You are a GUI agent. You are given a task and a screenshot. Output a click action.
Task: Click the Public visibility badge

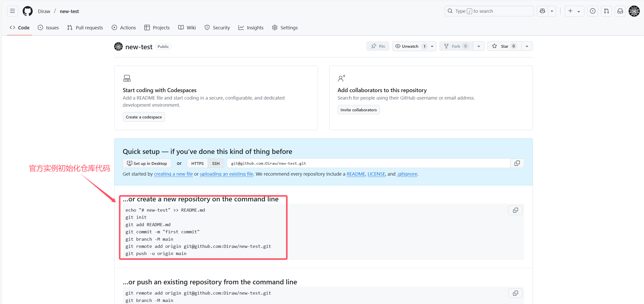(163, 46)
